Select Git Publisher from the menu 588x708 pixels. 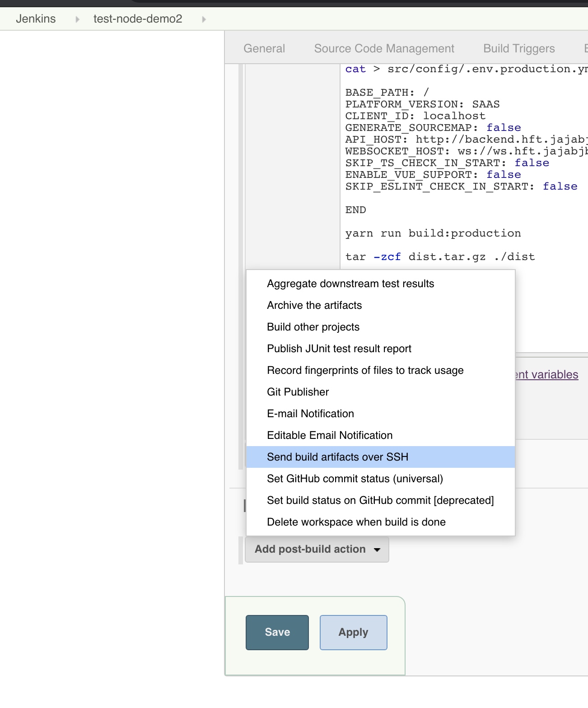tap(381, 392)
